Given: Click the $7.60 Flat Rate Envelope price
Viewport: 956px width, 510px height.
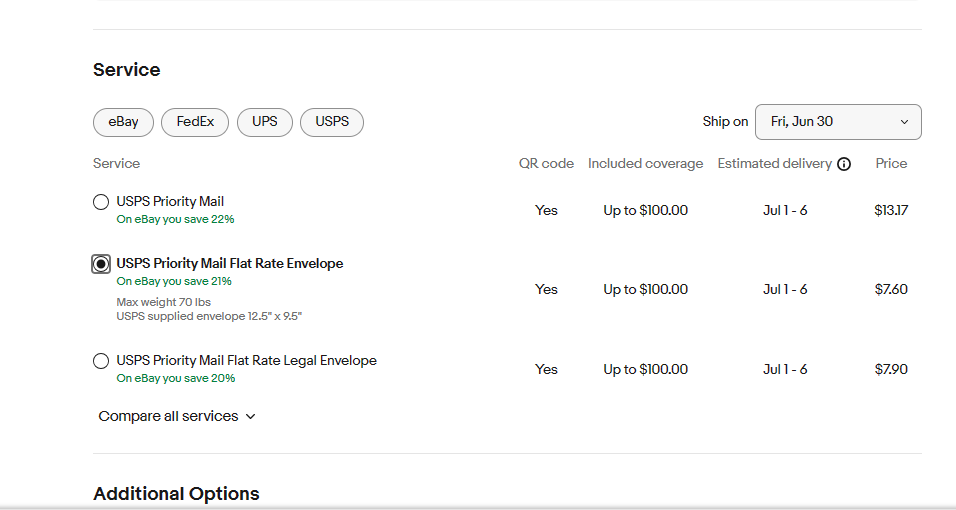Looking at the screenshot, I should [890, 289].
